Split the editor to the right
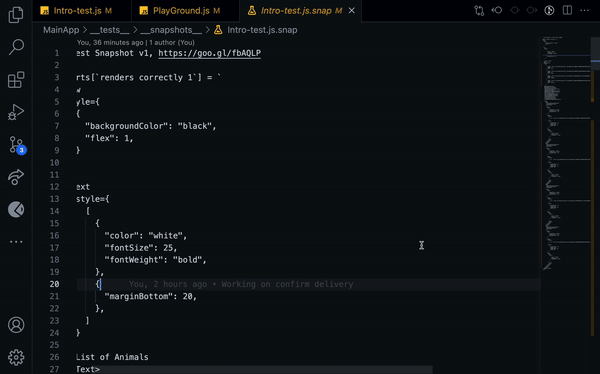 [x=567, y=10]
